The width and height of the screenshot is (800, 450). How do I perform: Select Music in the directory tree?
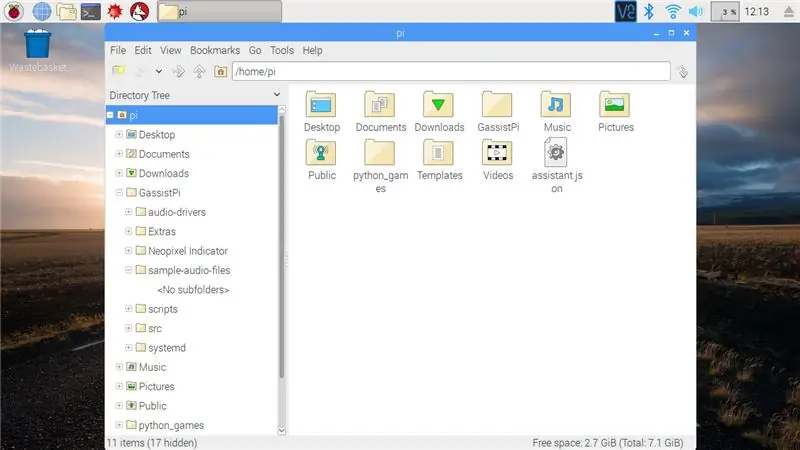coord(152,367)
